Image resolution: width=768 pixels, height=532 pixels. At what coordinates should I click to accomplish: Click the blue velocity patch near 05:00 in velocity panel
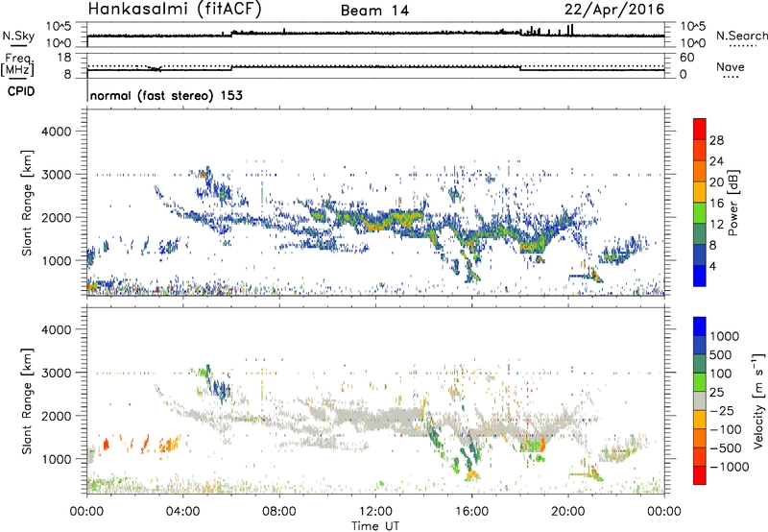219,386
